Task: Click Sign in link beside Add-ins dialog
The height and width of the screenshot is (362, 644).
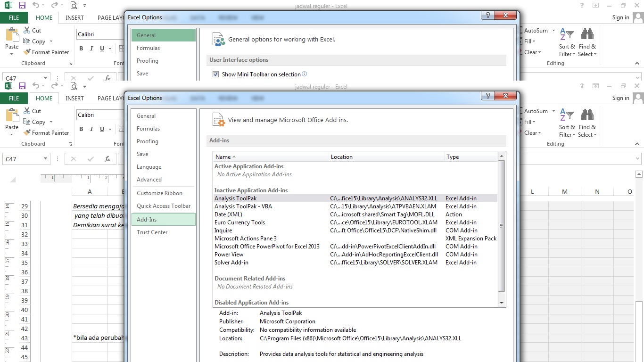Action: (620, 98)
